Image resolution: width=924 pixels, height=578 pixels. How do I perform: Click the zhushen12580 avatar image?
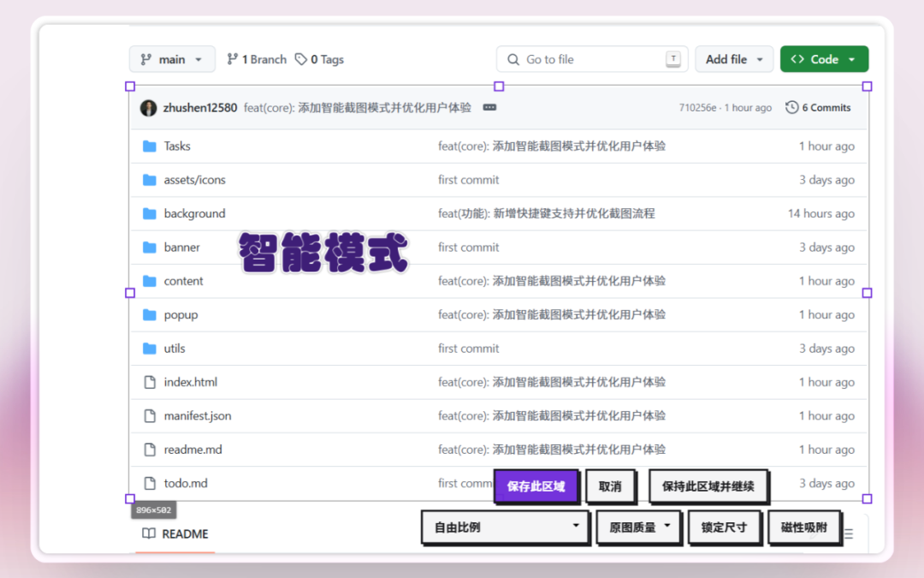(149, 107)
